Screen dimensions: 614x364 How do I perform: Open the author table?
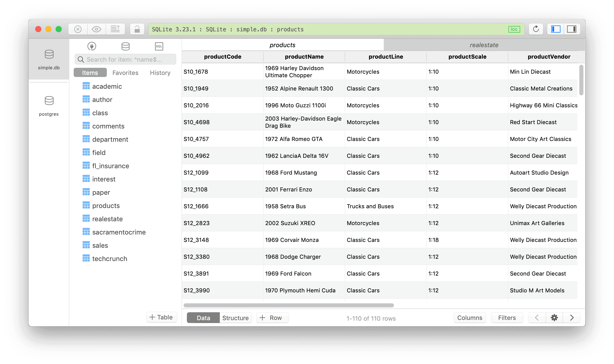[x=97, y=100]
